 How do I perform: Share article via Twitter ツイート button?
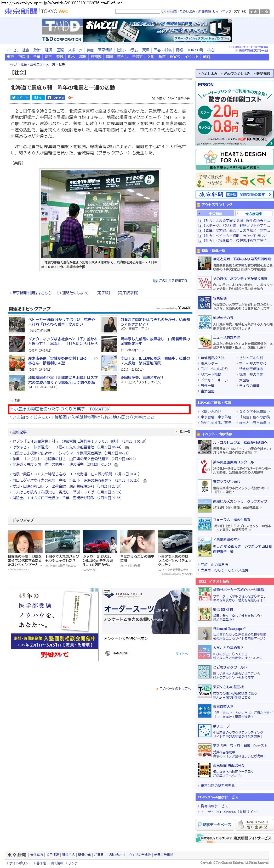pos(20,98)
